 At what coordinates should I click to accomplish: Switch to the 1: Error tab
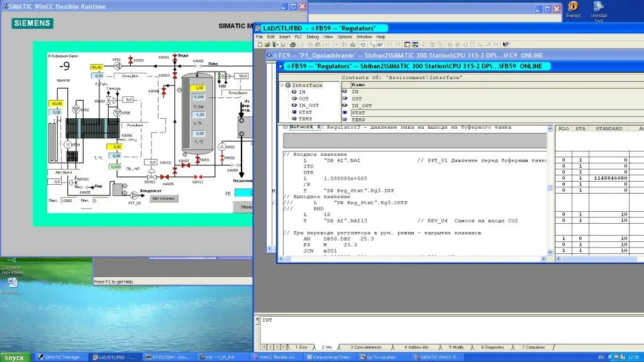pos(301,347)
